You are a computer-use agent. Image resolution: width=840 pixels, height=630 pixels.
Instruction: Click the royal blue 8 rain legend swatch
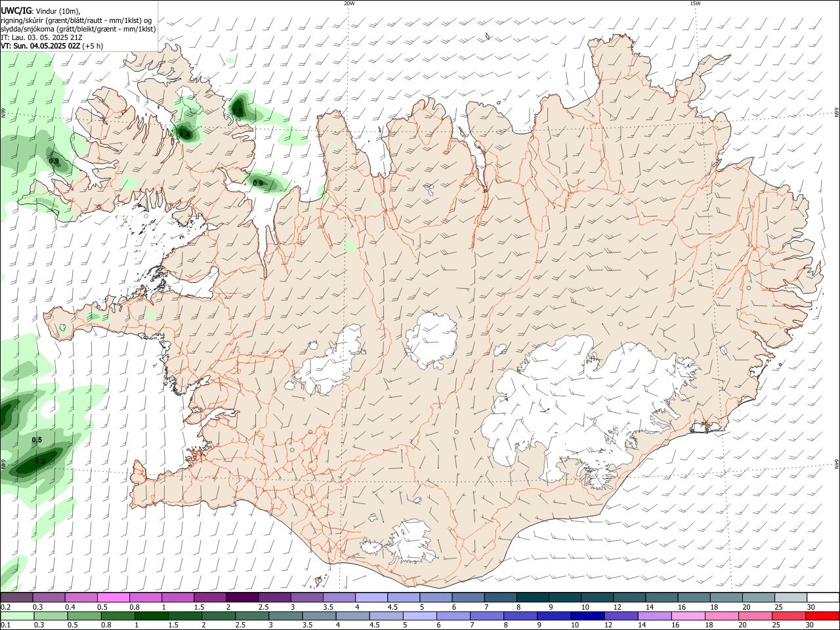pos(520,616)
